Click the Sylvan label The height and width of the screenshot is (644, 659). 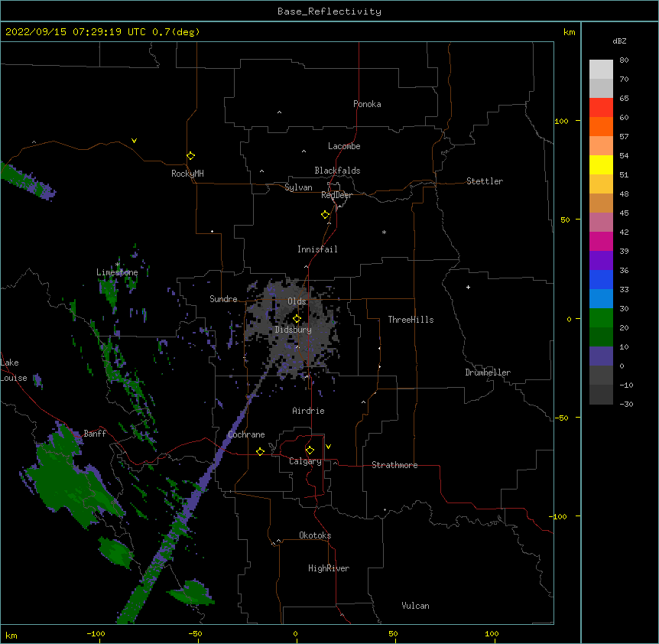coord(298,187)
